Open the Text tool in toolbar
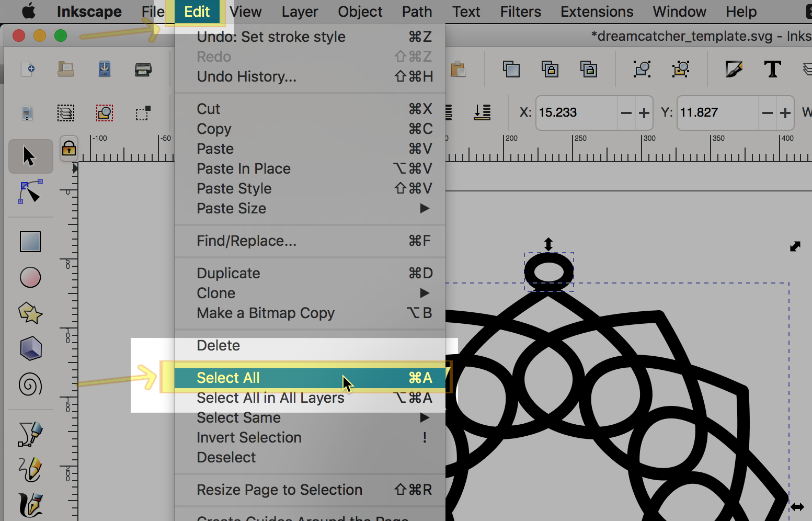Screen dimensions: 812x521 pos(772,69)
